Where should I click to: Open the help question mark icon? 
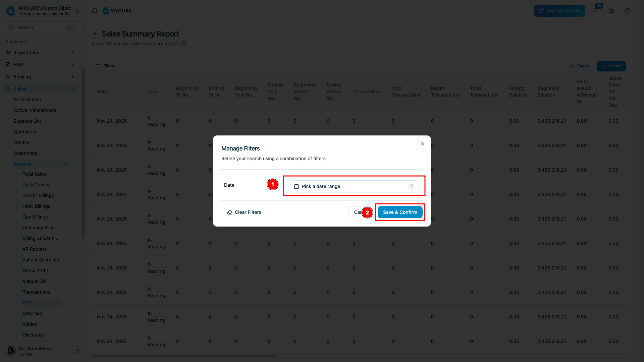tap(628, 11)
